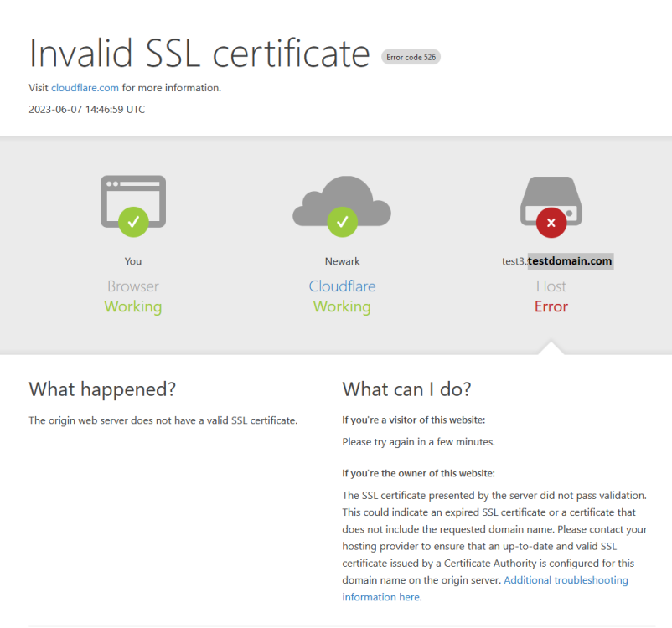Click the Newark location label

pyautogui.click(x=342, y=261)
